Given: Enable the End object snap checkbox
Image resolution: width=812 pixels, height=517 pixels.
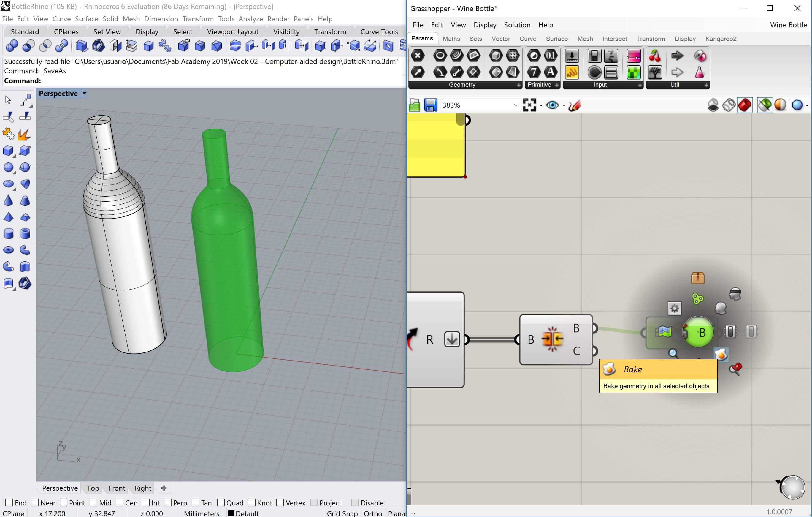Looking at the screenshot, I should (9, 502).
